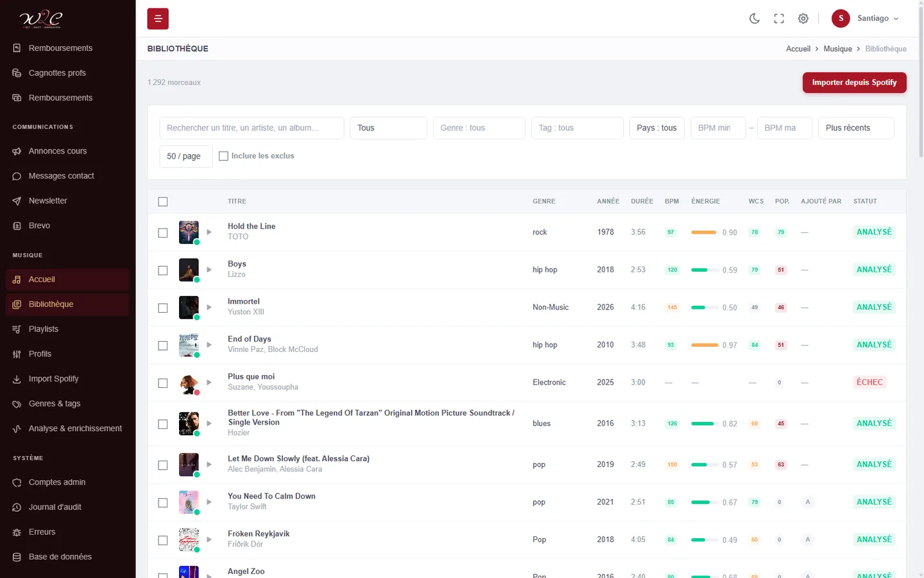The width and height of the screenshot is (924, 578).
Task: Enter fullscreen using the top bar icon
Action: (x=779, y=19)
